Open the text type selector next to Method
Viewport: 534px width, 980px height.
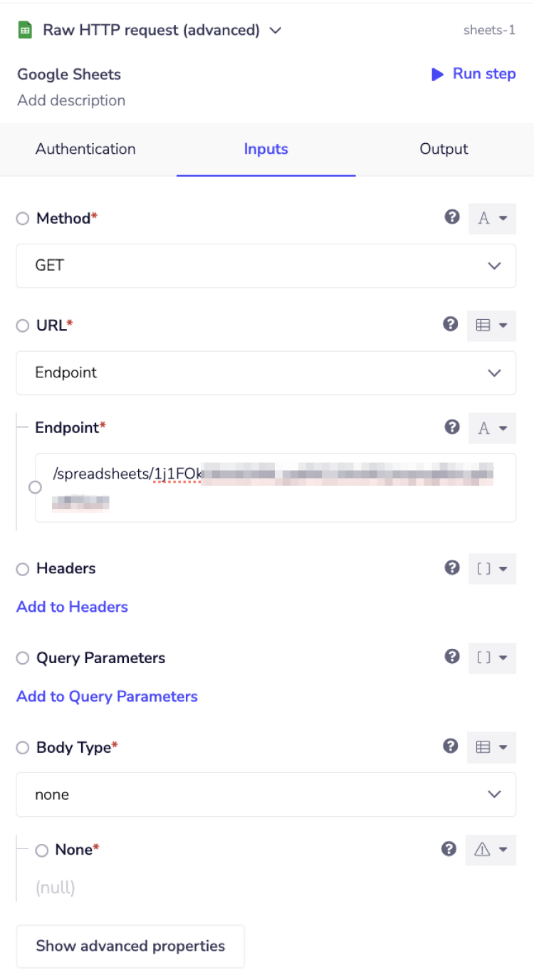point(492,219)
